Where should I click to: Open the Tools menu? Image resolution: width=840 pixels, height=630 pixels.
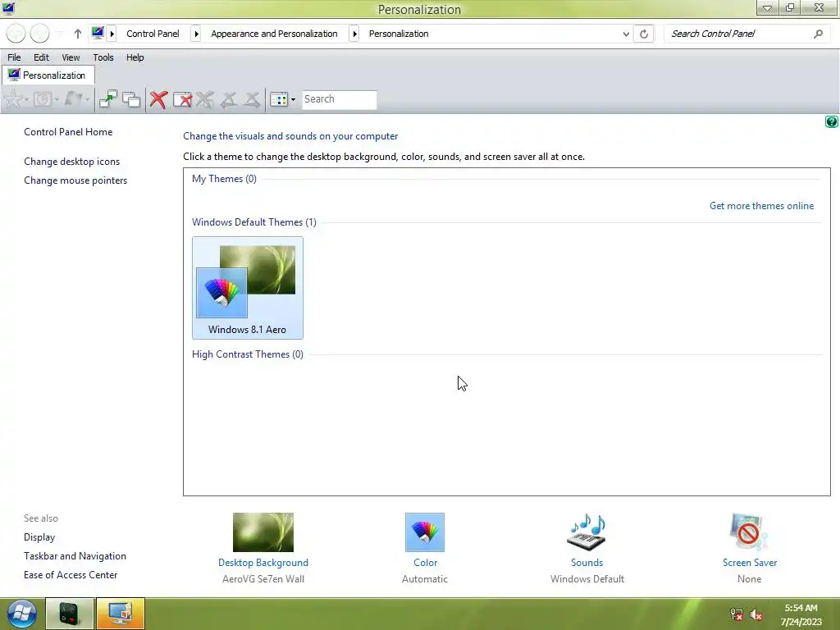click(103, 57)
